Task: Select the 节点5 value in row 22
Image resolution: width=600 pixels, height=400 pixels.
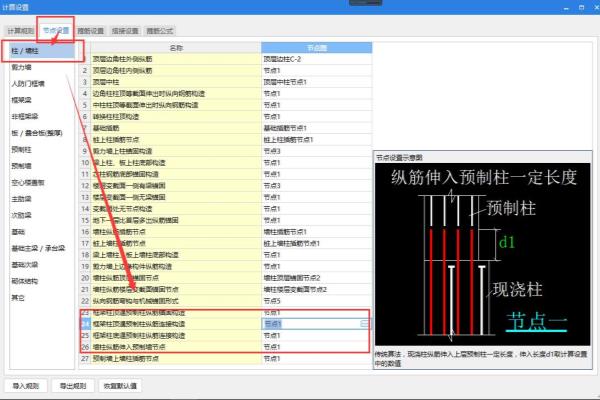Action: click(x=316, y=301)
